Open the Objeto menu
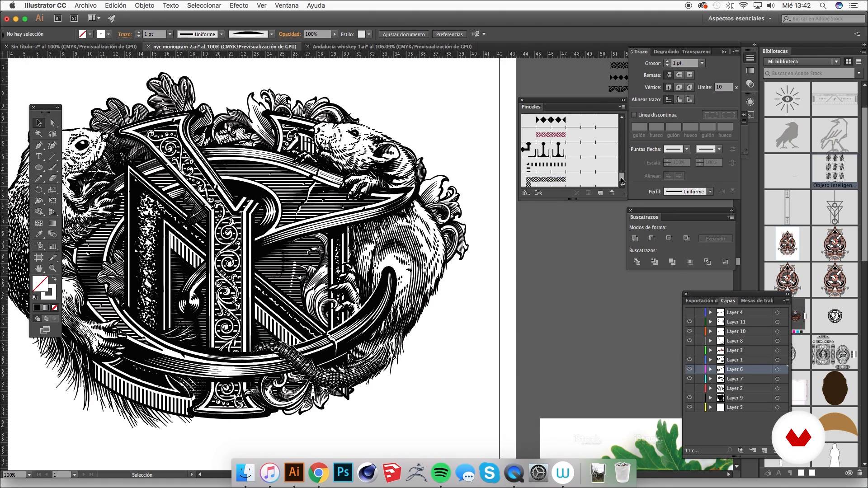Viewport: 868px width, 488px height. pos(144,5)
